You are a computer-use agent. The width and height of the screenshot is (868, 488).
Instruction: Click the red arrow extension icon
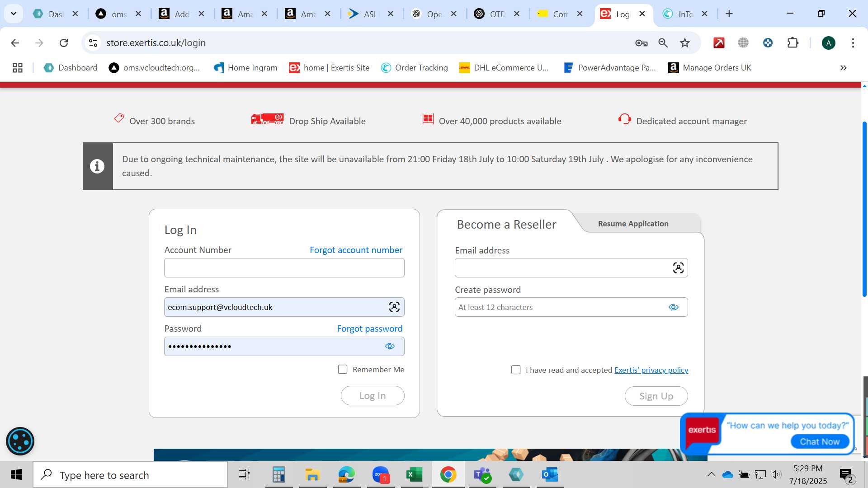(x=719, y=43)
